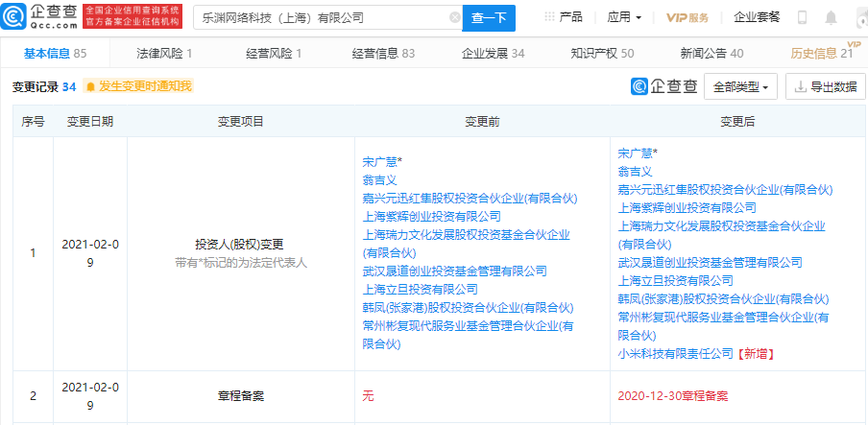Switch to 企业发展 tab
This screenshot has width=868, height=425.
493,53
